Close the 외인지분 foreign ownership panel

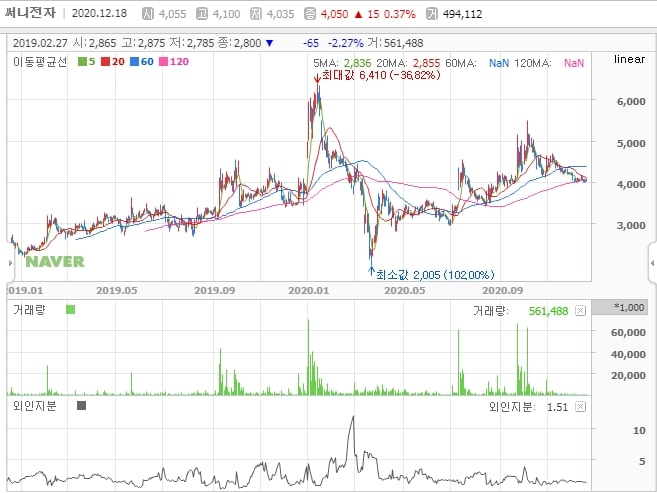(580, 407)
